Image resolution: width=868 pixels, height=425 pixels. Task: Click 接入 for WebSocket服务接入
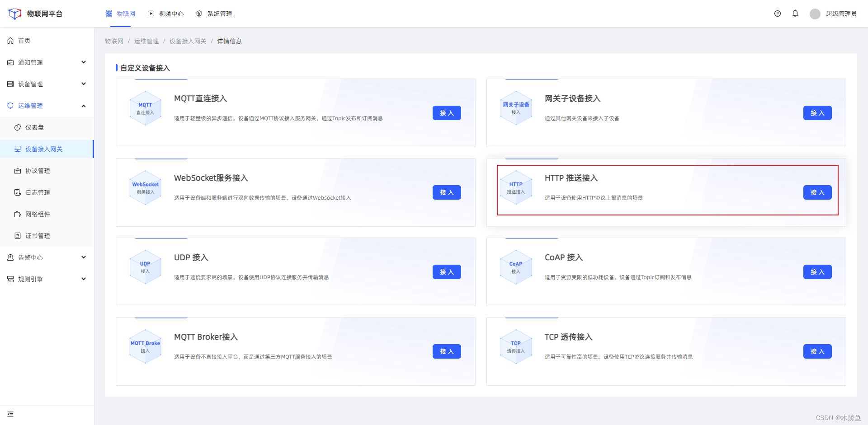coord(447,192)
